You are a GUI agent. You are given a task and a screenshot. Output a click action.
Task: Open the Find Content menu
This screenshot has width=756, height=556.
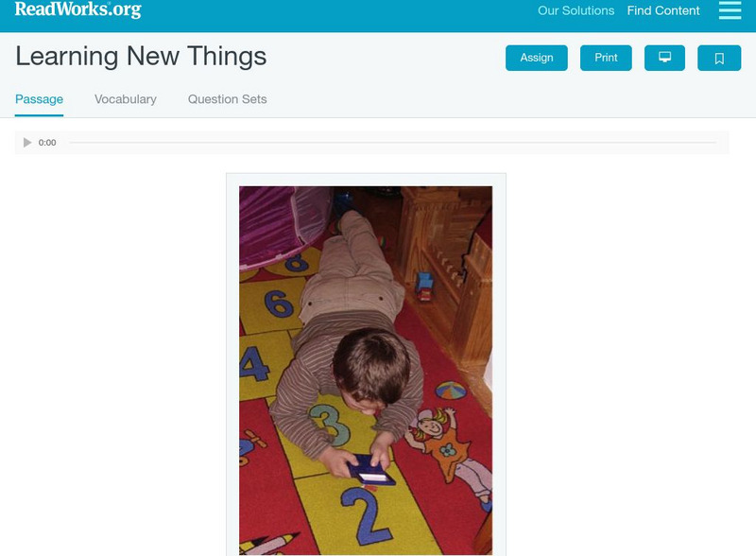click(x=663, y=10)
